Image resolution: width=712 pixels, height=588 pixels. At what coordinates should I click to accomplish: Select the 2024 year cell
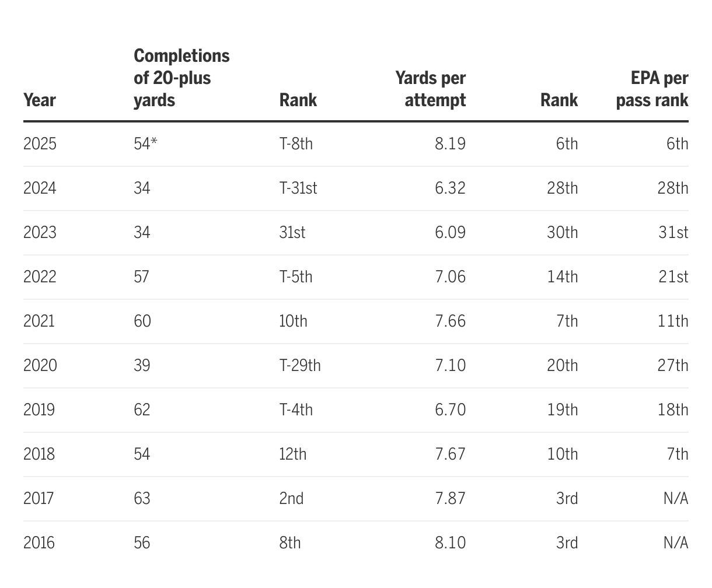40,188
